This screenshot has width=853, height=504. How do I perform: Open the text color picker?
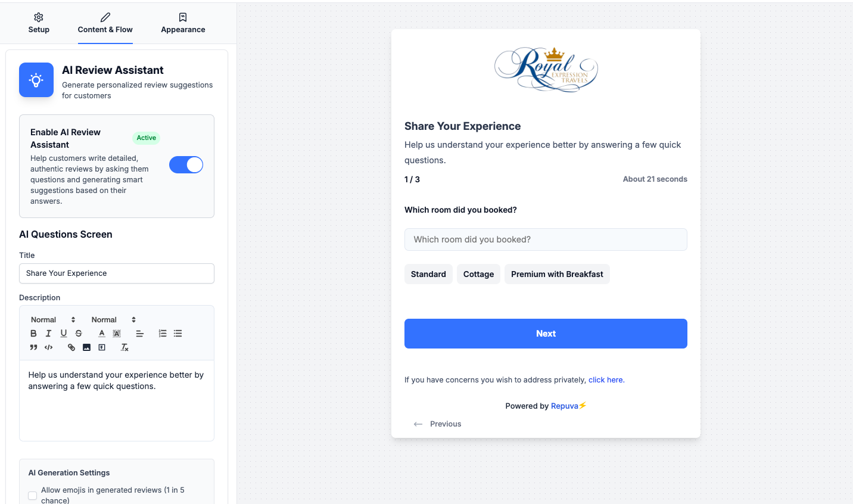[x=102, y=334]
